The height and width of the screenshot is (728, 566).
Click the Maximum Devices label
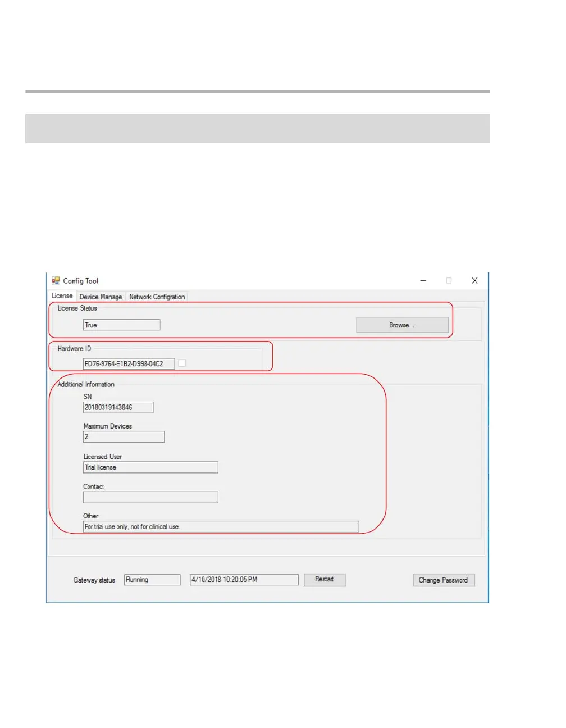pos(108,426)
